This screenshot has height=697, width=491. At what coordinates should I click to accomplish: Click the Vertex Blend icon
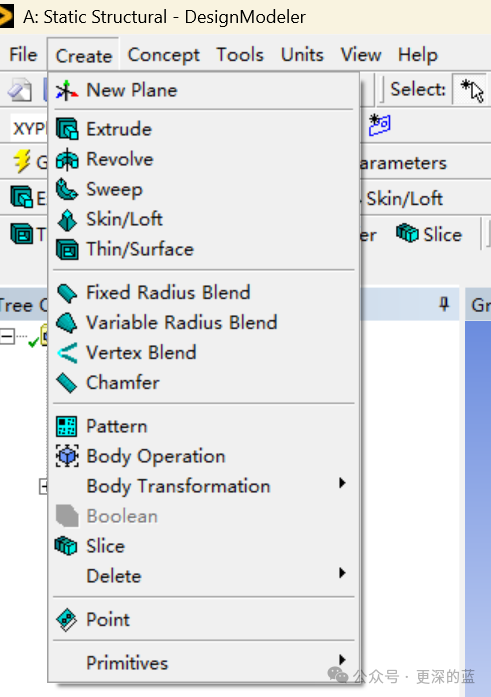point(67,353)
